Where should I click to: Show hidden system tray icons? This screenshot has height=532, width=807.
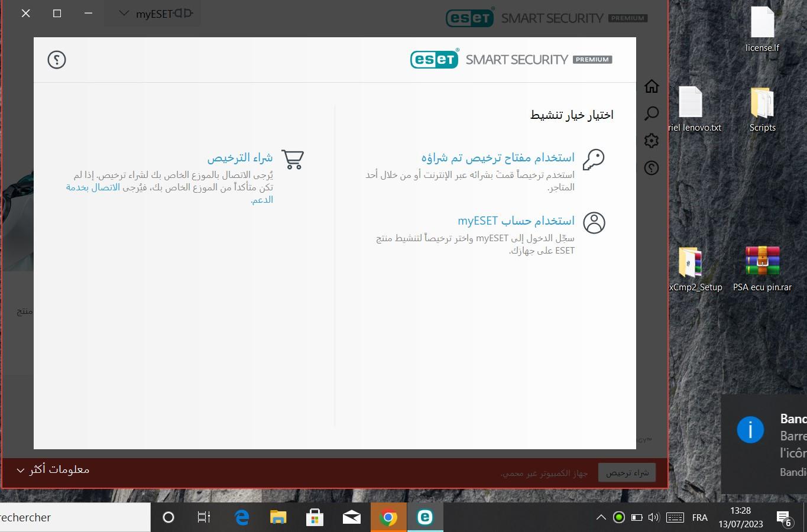(x=601, y=517)
